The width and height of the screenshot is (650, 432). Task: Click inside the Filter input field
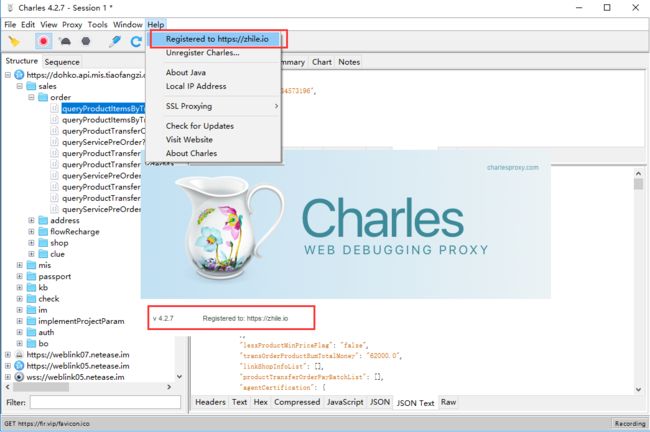coord(105,402)
